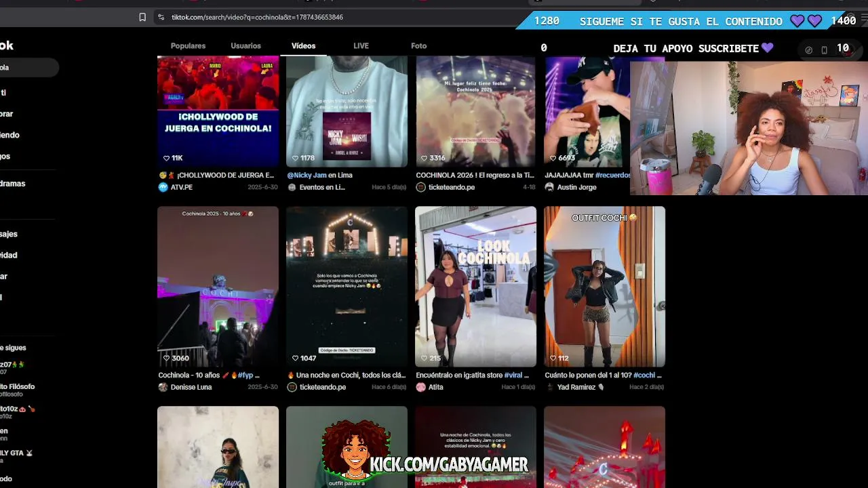Open the Atita account name link

435,387
